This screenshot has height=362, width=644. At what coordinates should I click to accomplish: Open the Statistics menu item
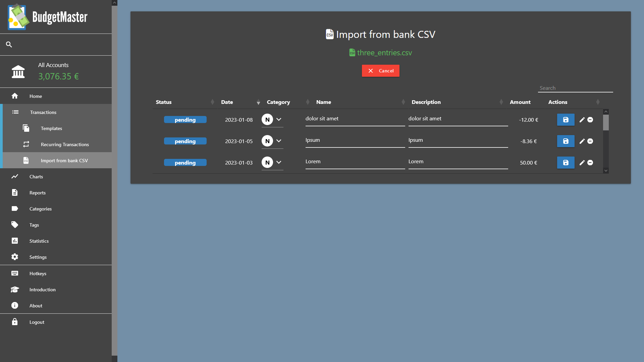[x=56, y=241]
